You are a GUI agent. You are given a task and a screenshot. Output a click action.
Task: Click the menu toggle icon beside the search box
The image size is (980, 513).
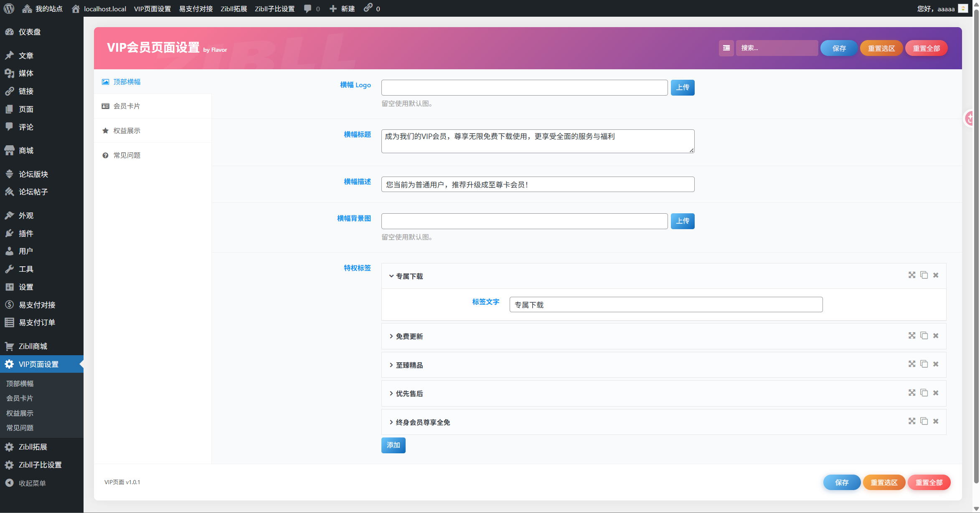tap(726, 48)
